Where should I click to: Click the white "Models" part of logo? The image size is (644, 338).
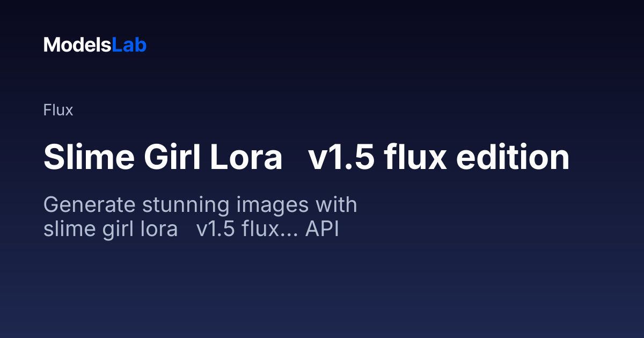78,45
